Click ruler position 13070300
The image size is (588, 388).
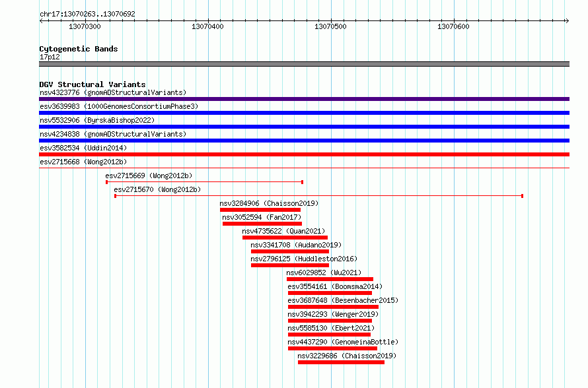click(85, 26)
